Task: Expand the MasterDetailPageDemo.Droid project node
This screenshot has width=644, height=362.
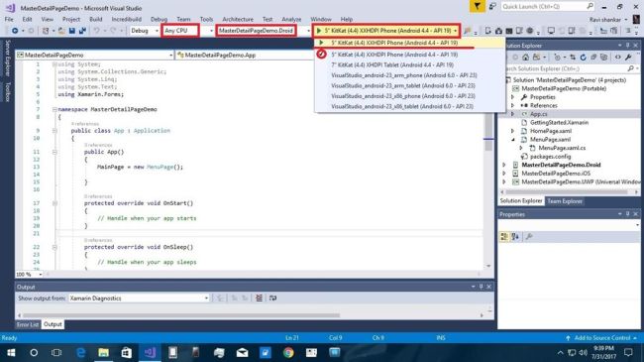Action: [504, 165]
